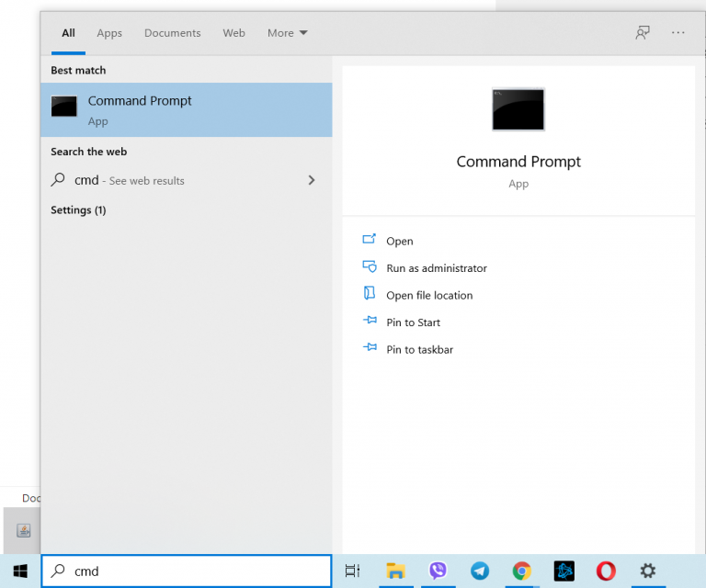Open File Explorer from the taskbar
The image size is (706, 588).
[x=395, y=571]
